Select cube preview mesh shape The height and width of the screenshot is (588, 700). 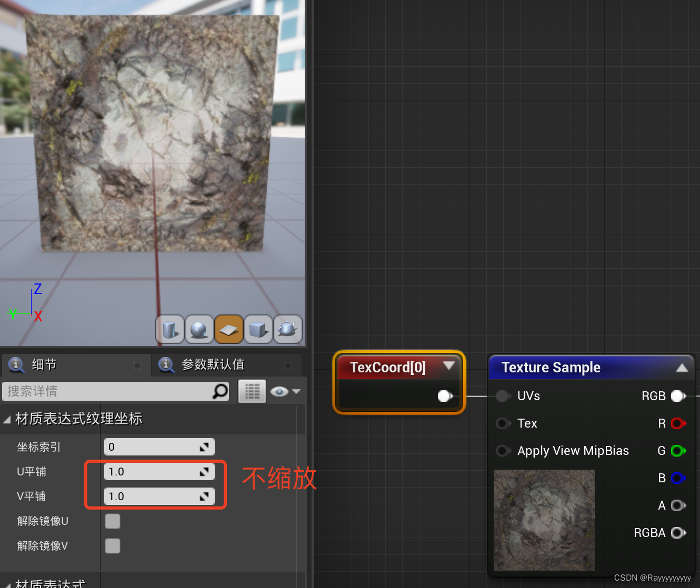[258, 330]
